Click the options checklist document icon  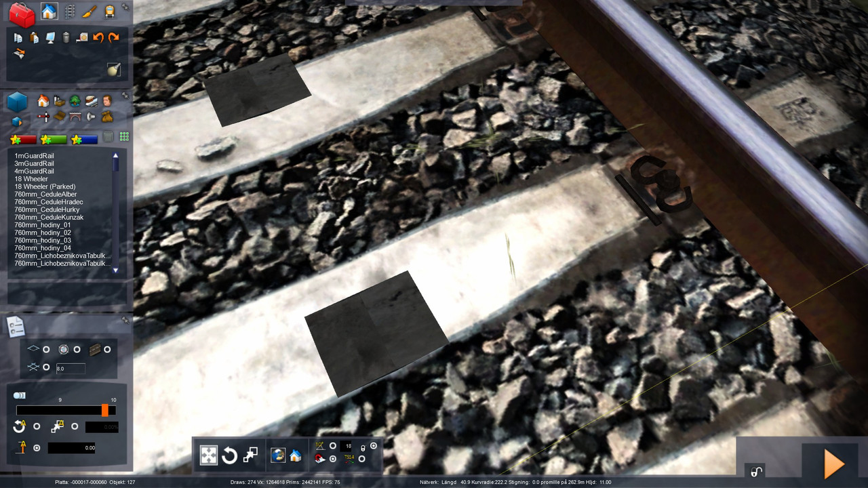(16, 327)
